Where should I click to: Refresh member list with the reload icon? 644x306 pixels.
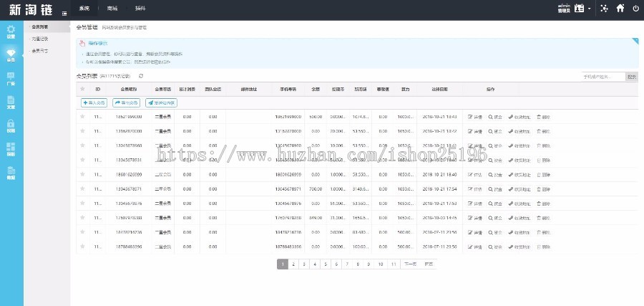pos(141,76)
